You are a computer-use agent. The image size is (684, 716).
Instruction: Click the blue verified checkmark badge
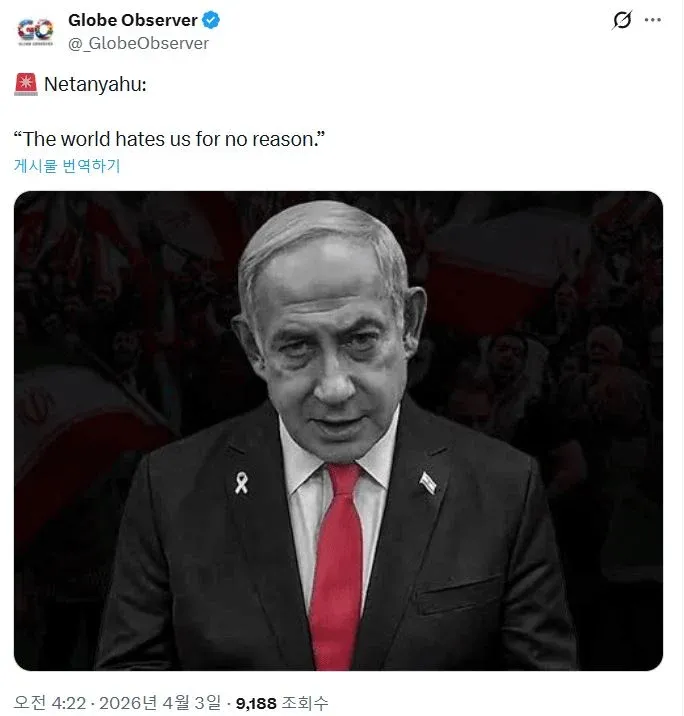210,20
